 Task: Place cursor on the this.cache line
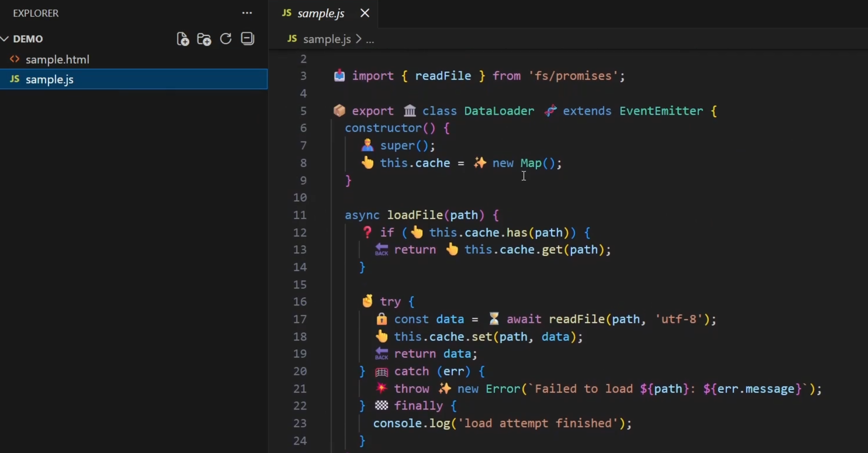pos(417,163)
